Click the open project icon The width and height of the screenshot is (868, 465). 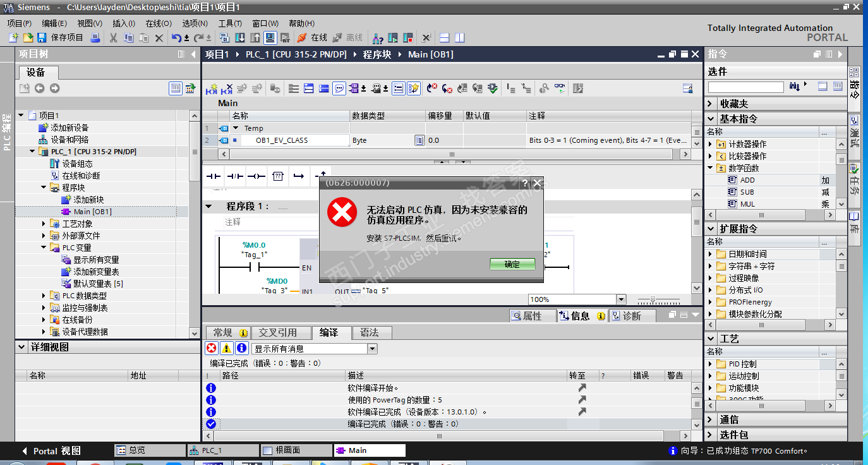28,38
